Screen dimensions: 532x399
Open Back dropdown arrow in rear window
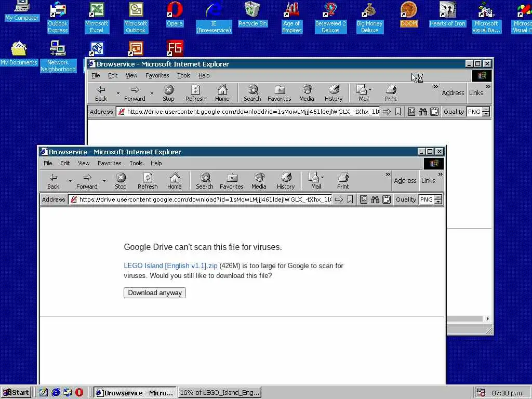click(x=118, y=93)
